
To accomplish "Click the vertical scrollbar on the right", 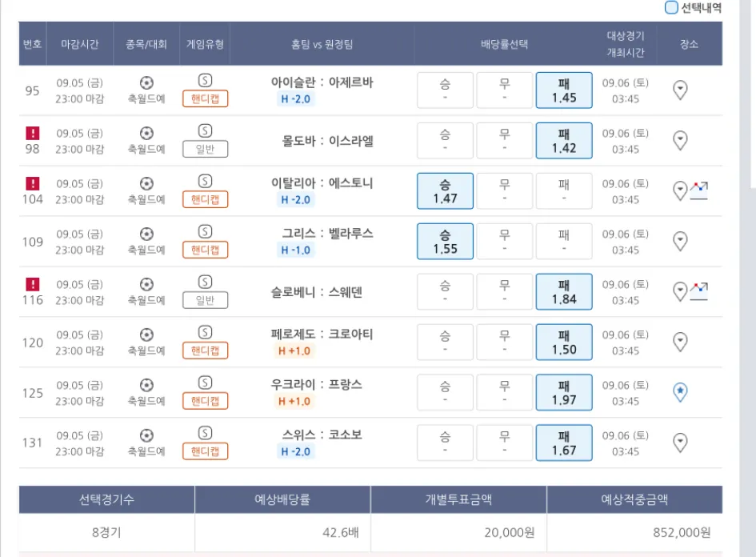I will coord(750,96).
